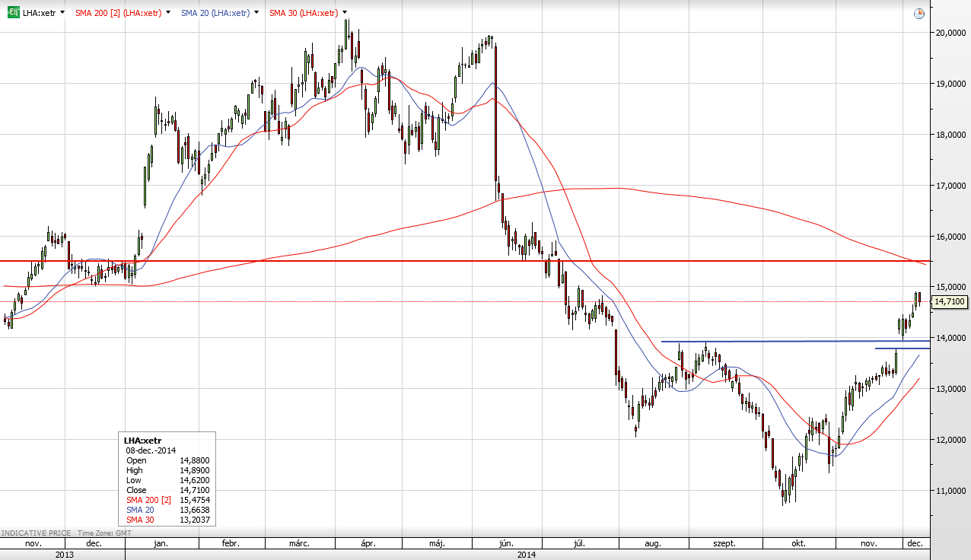This screenshot has width=971, height=560.
Task: Click the 19,0000 price axis label
Action: [950, 84]
